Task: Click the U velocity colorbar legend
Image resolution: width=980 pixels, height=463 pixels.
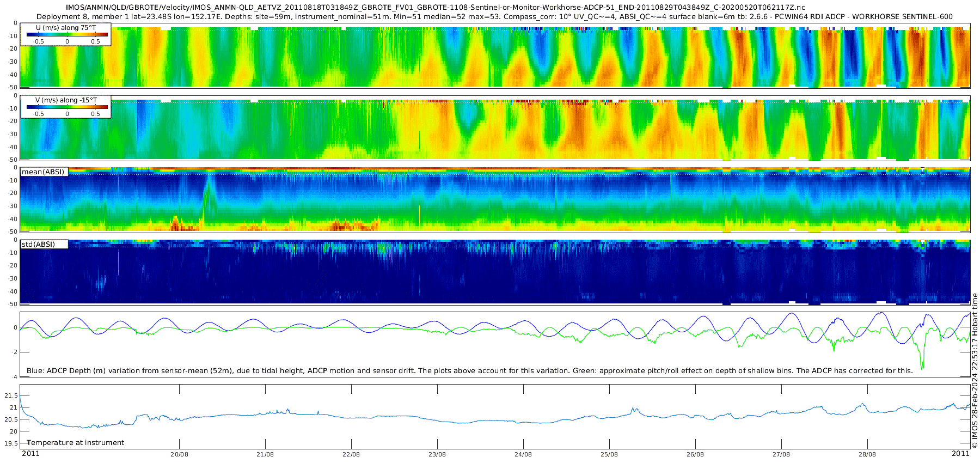Action: pos(65,34)
